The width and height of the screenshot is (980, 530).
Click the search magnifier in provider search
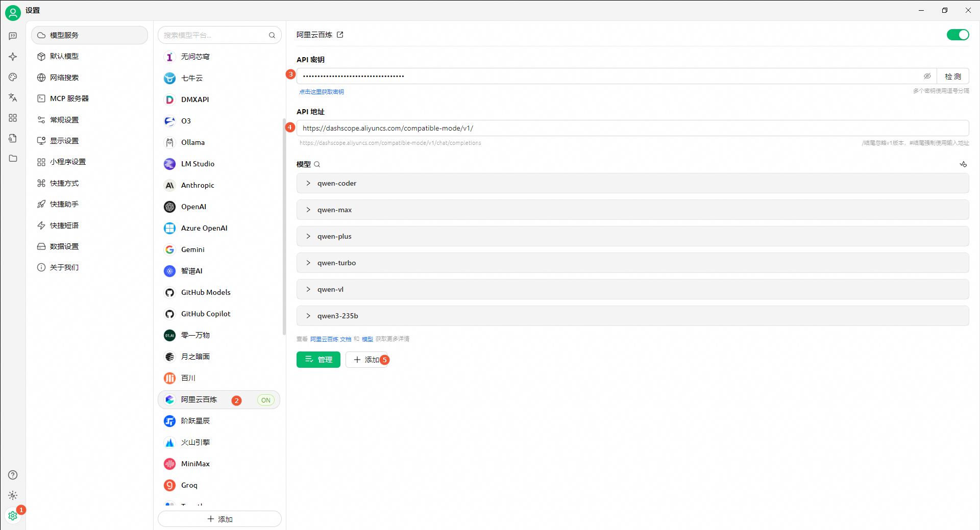(x=272, y=35)
